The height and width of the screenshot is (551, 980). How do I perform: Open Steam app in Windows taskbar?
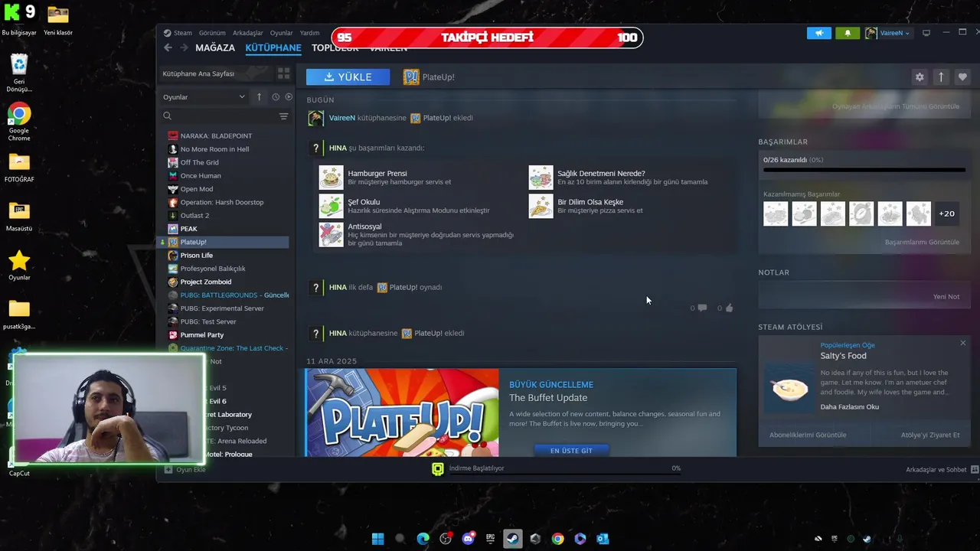tap(513, 539)
